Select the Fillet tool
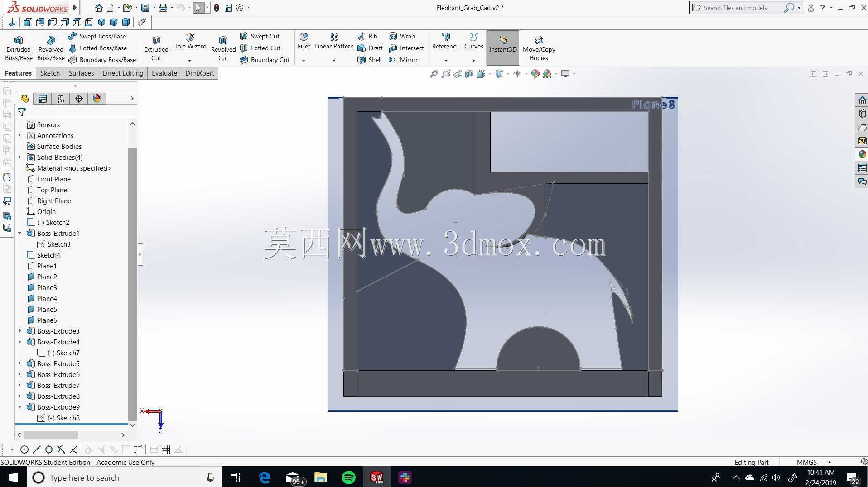The height and width of the screenshot is (487, 868). [x=304, y=41]
